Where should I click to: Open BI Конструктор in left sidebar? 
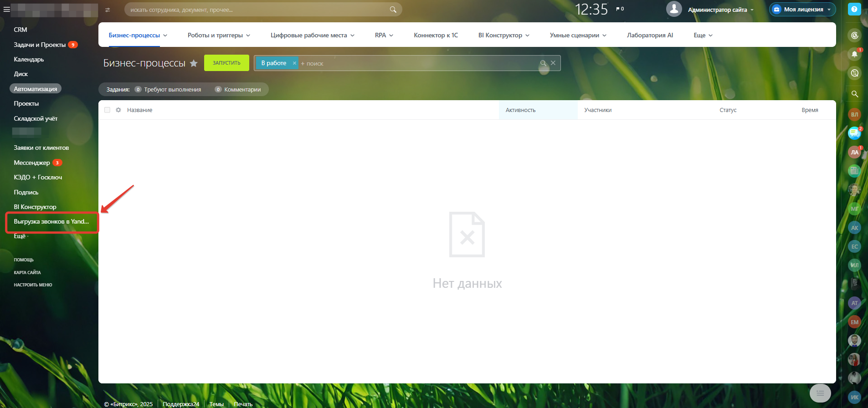click(35, 207)
